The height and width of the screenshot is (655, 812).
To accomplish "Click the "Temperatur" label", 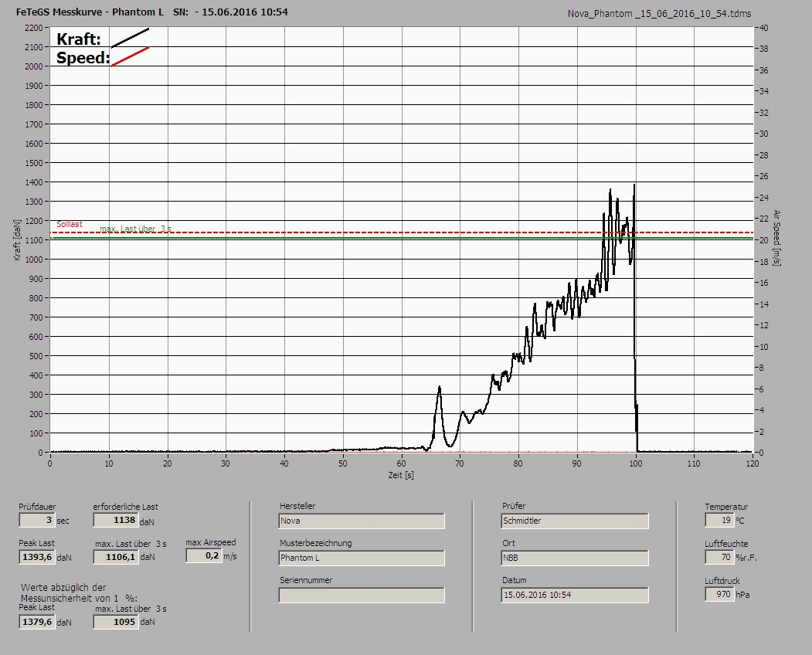I will coord(726,507).
